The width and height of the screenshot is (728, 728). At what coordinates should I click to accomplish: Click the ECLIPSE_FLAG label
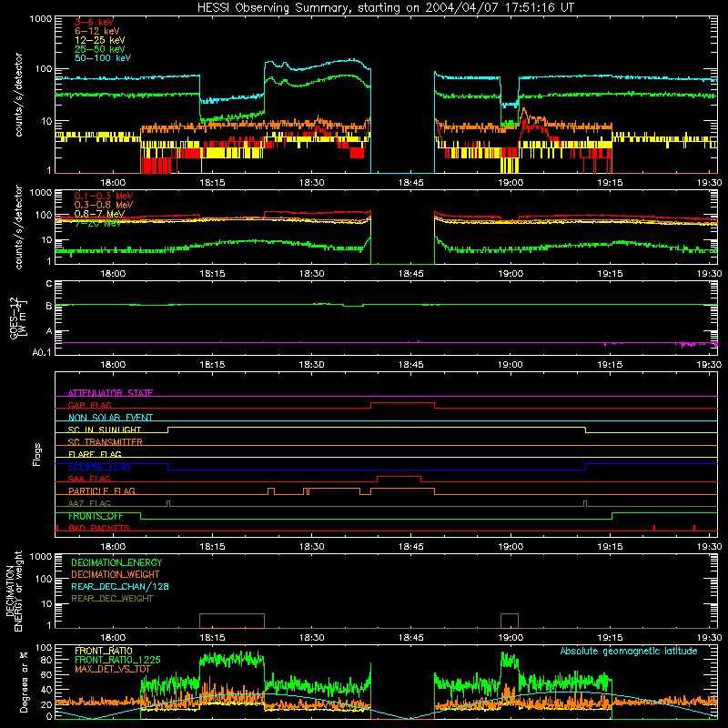[99, 467]
